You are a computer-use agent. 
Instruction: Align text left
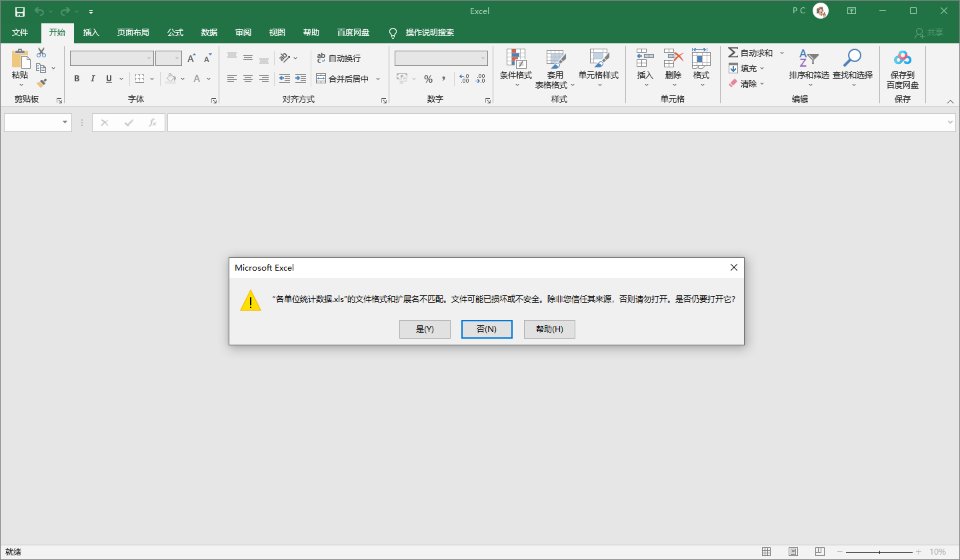tap(232, 79)
